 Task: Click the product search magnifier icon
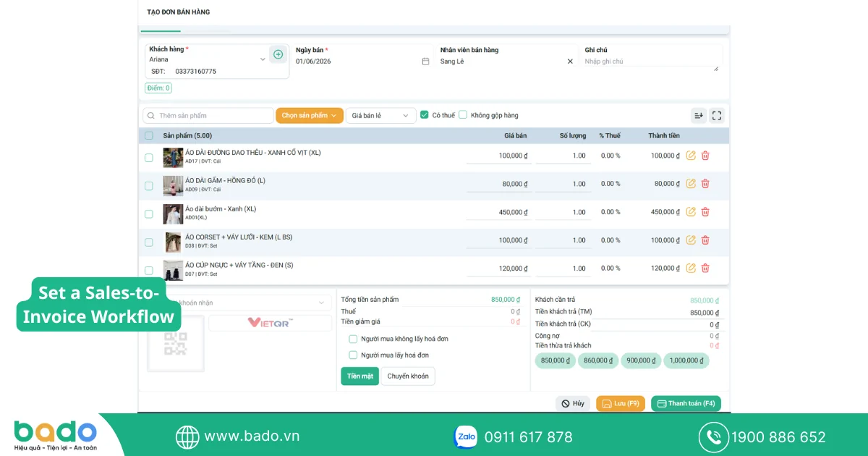(x=150, y=116)
